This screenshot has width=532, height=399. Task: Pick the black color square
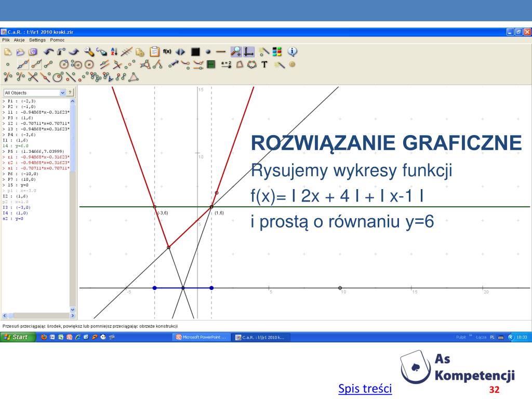tap(195, 52)
